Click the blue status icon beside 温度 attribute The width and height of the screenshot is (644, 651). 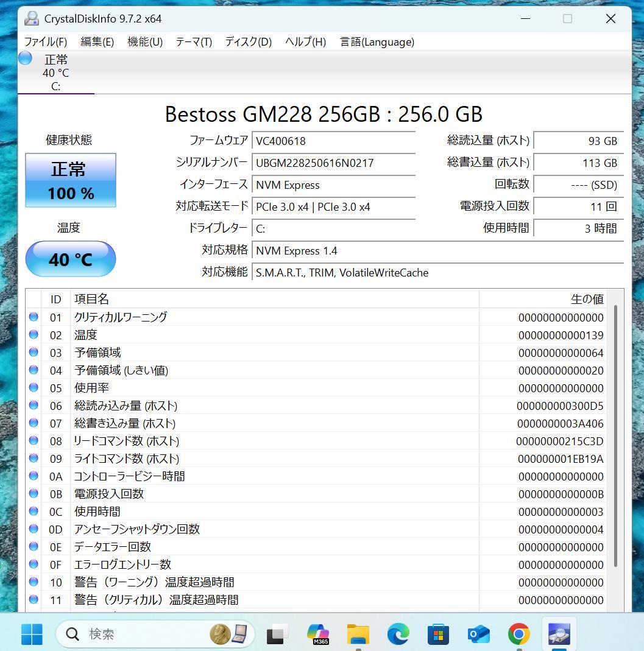point(34,334)
